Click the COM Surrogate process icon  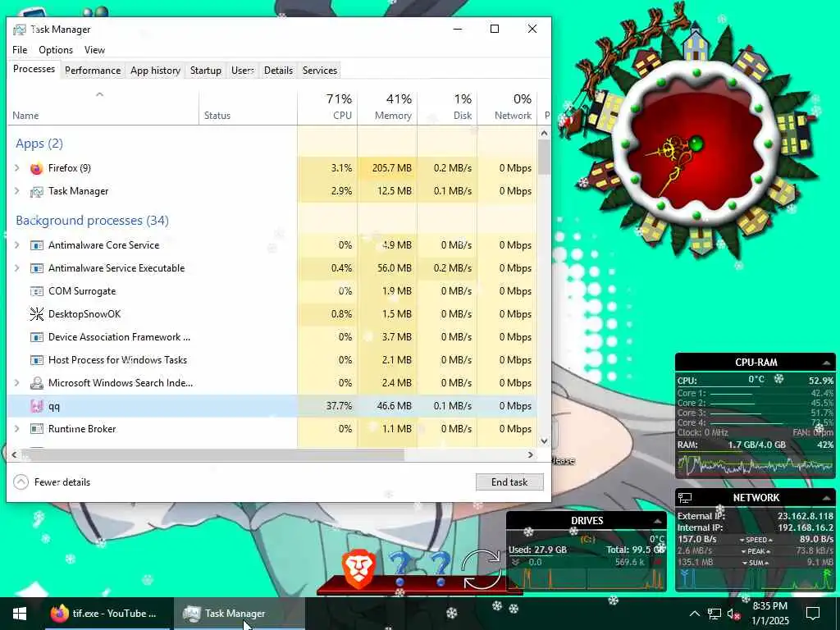(x=36, y=291)
